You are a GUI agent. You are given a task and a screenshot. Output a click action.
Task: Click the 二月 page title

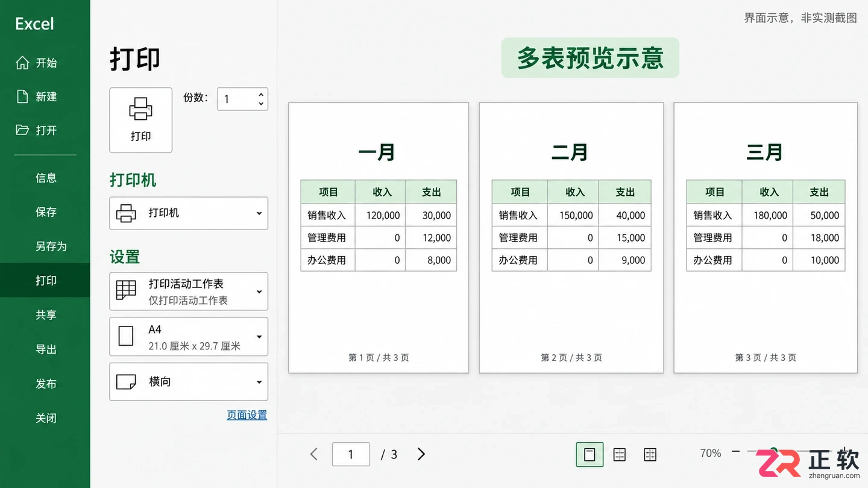(570, 152)
